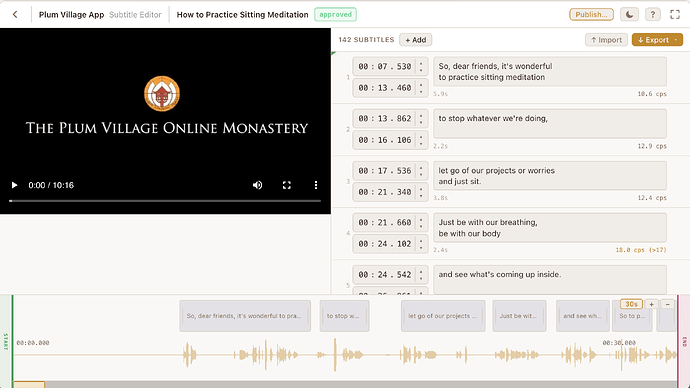The height and width of the screenshot is (388, 690).
Task: Edit the end time 00:16.106 field
Action: (385, 140)
